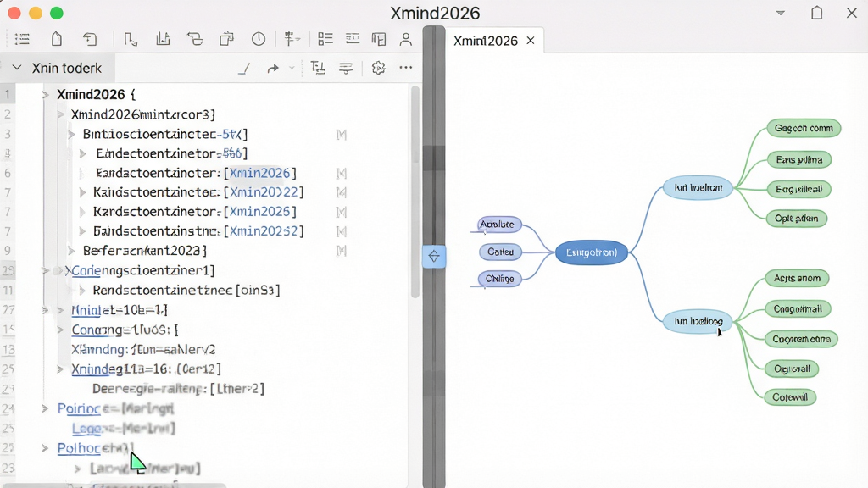This screenshot has height=488, width=868.
Task: Select the Xmind2026mintarcor3] row
Action: (x=143, y=114)
